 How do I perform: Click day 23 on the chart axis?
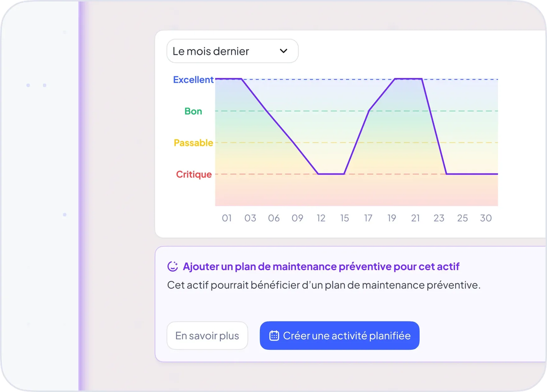coord(439,218)
